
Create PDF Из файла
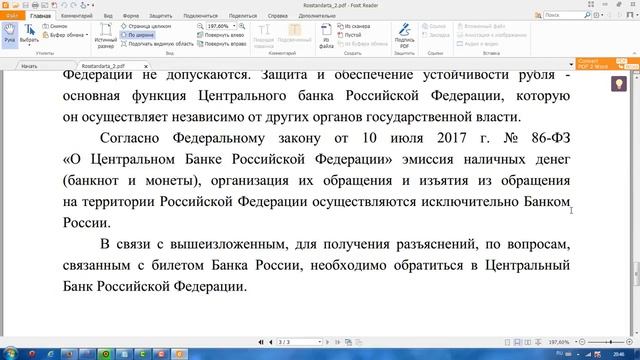click(x=326, y=36)
